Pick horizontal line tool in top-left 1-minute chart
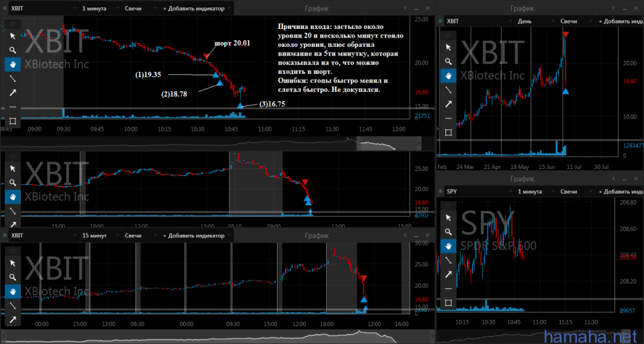Screen dimensions: 644x344 (13, 107)
